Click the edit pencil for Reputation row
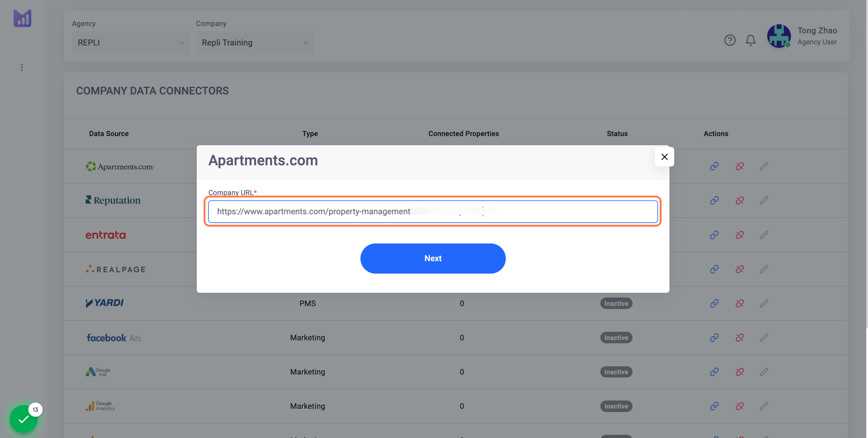This screenshot has height=438, width=868. (764, 201)
